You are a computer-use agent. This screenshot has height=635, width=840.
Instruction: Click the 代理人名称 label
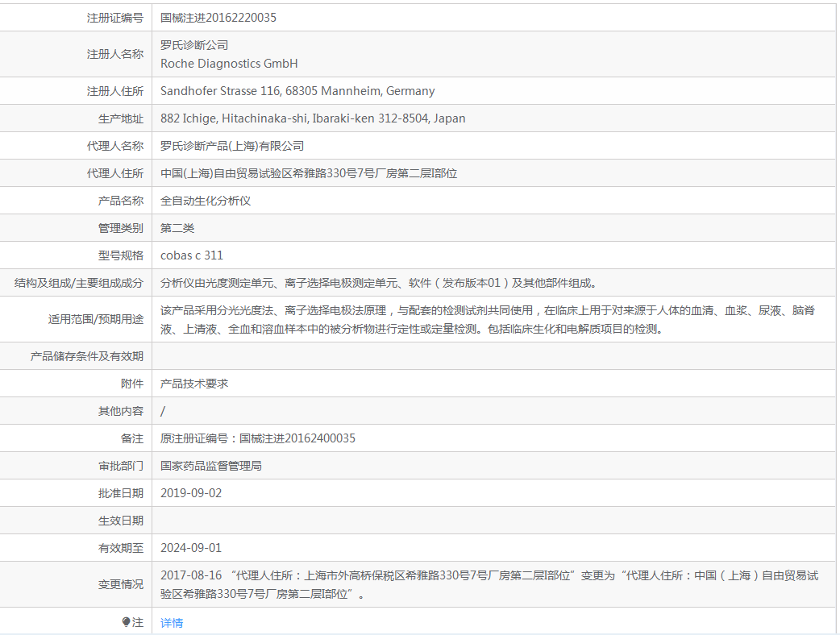click(115, 146)
